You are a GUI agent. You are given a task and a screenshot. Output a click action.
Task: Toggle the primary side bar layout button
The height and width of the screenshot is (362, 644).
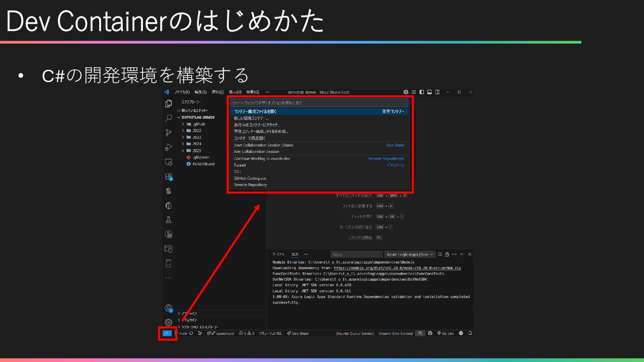click(422, 92)
